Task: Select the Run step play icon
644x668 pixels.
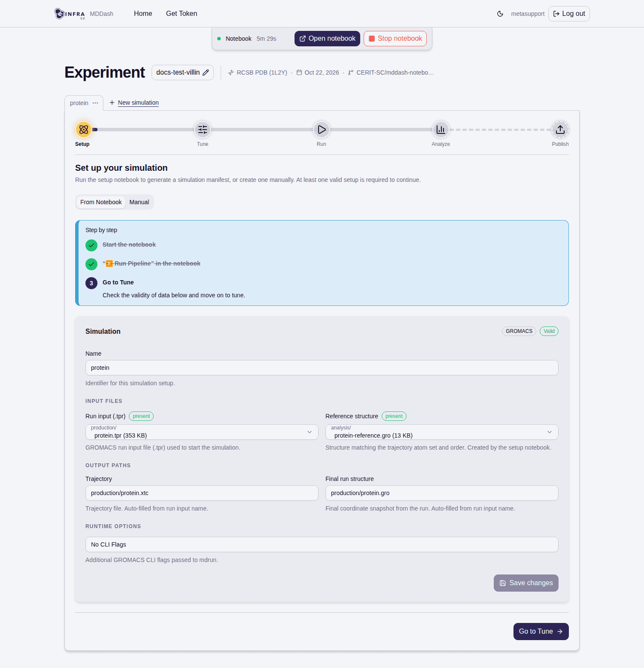Action: 322,129
